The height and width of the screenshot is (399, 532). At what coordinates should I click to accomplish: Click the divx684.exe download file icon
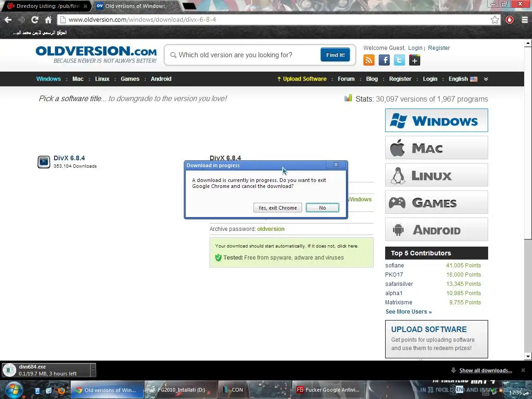10,370
